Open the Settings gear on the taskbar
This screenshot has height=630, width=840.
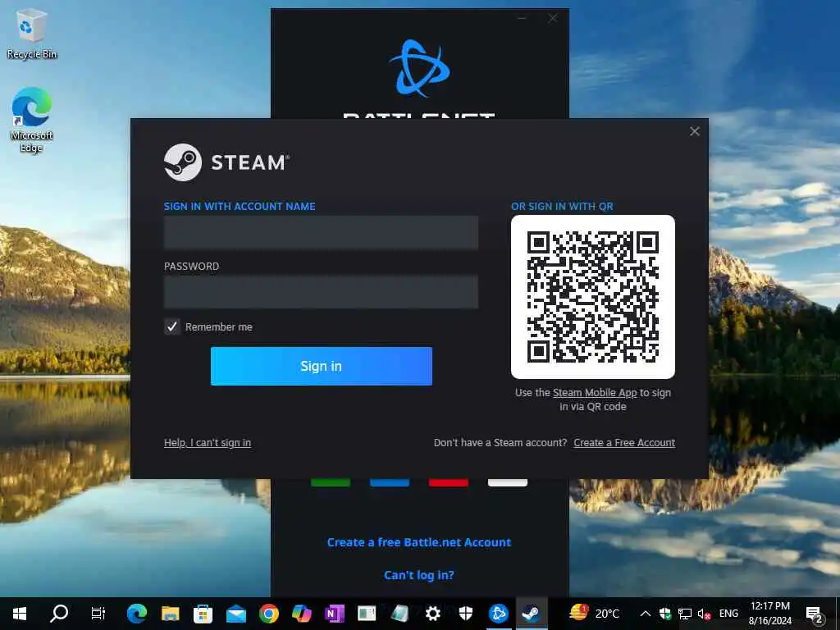click(432, 614)
